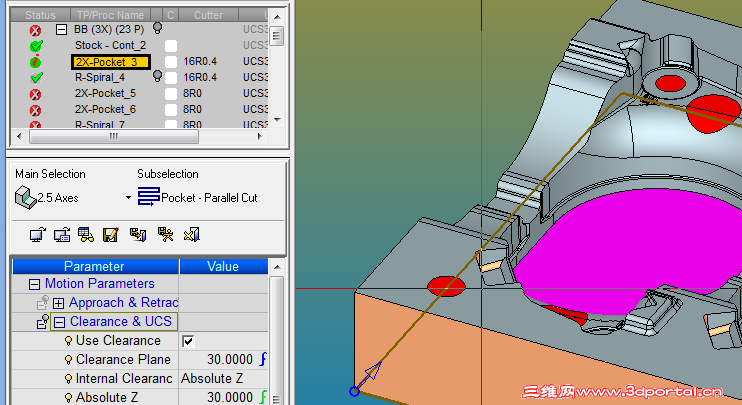
Task: Click the procedure list horizontal scroll-left arrow
Action: [x=19, y=137]
